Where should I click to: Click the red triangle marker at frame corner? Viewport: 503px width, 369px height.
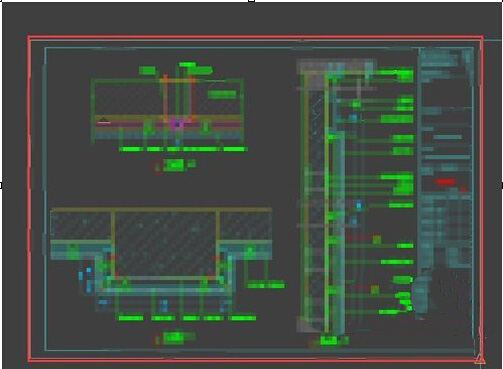click(480, 359)
